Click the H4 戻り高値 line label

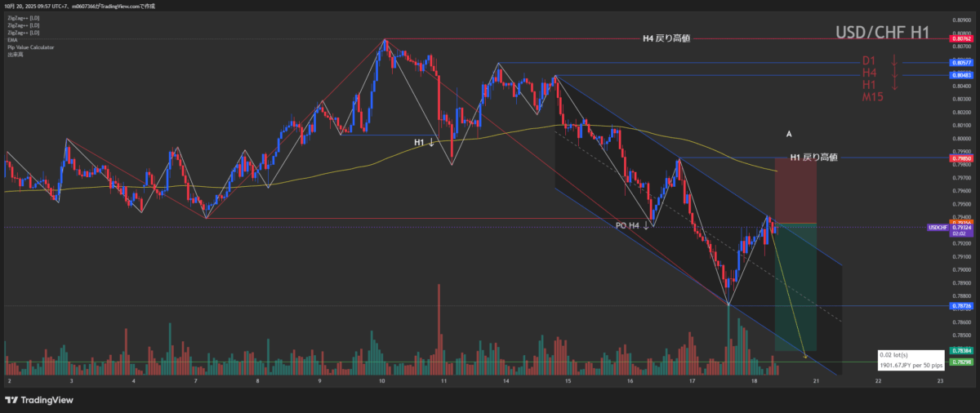pyautogui.click(x=666, y=38)
